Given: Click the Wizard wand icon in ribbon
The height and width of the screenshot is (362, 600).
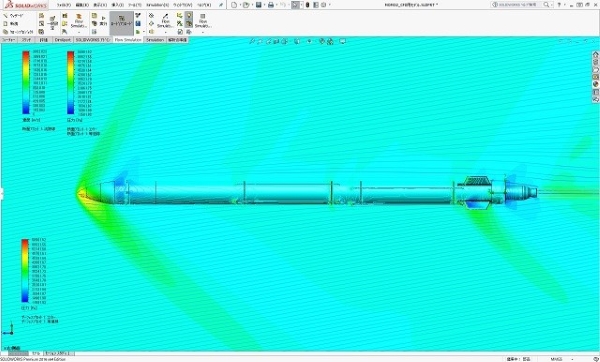Looking at the screenshot, I should [x=6, y=16].
